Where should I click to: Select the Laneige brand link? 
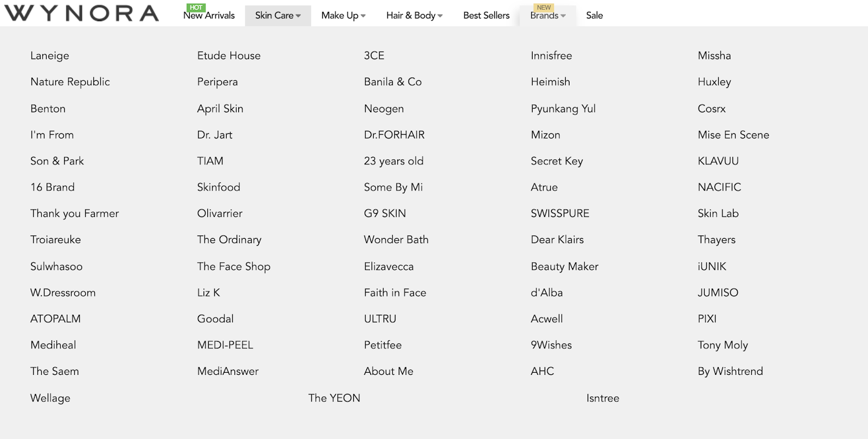50,56
